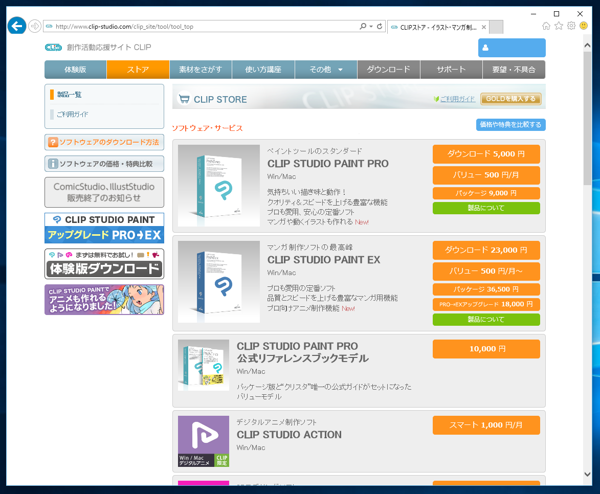Click the CLIP site logo icon

click(x=53, y=47)
